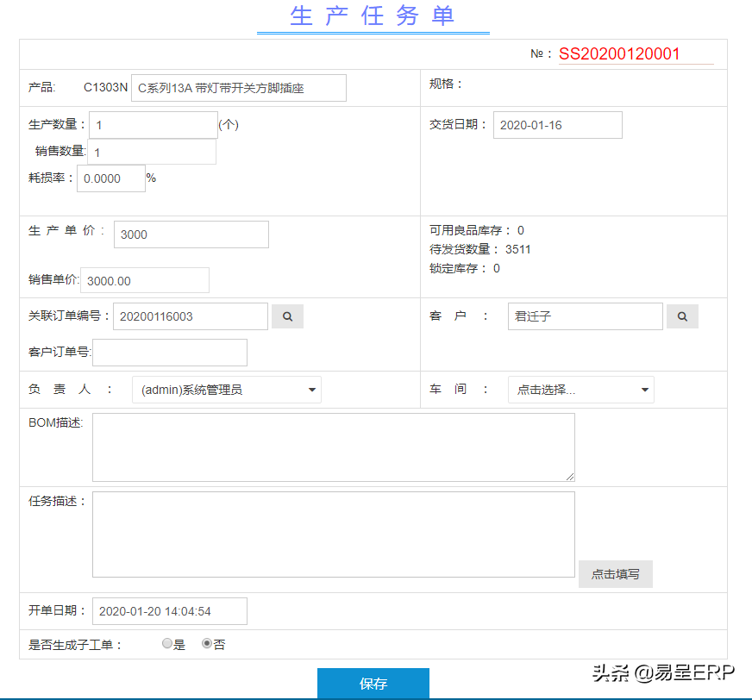Select 是 radio for 生成子工单
This screenshot has width=752, height=700.
(167, 644)
